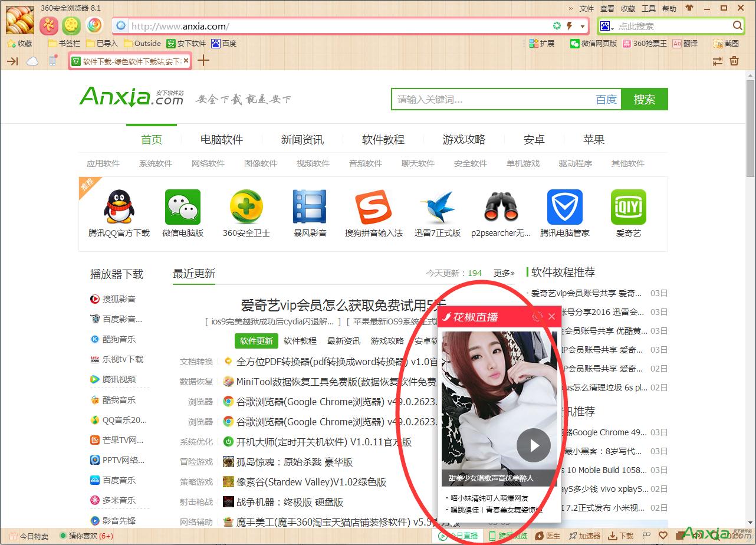Open the 扩展 extensions manager
756x545 pixels.
click(x=541, y=44)
